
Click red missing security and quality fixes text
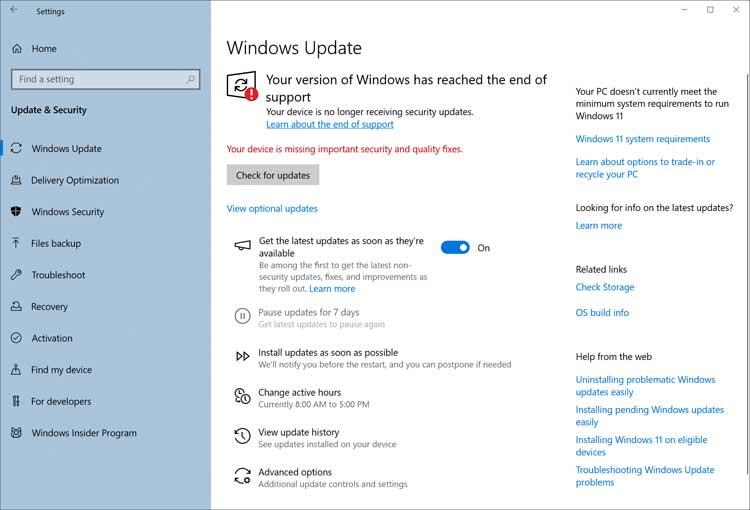[344, 149]
